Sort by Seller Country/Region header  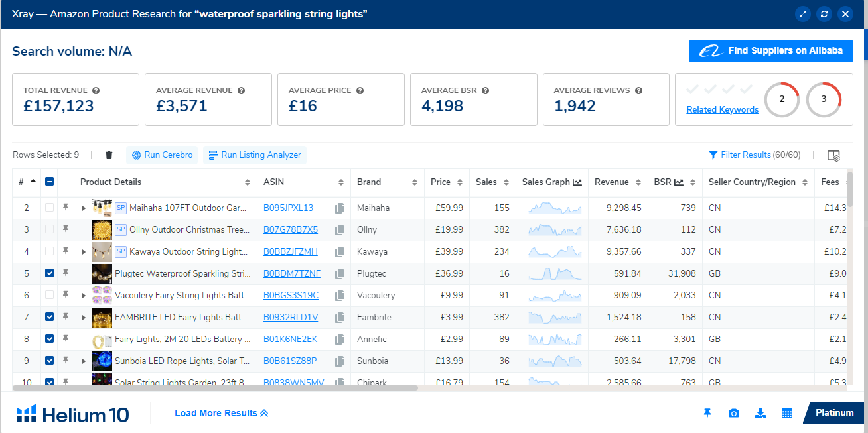point(758,182)
